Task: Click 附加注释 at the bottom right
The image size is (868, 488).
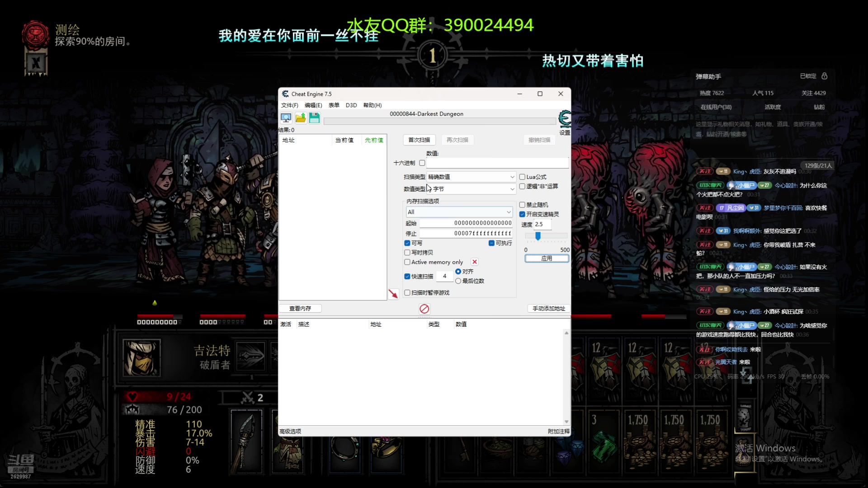Action: click(559, 432)
